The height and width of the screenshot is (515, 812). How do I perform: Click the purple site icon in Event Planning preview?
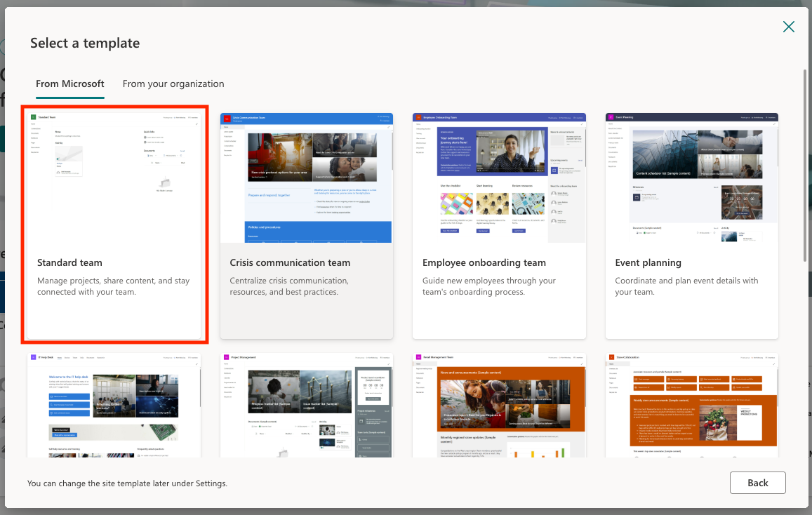tap(611, 119)
